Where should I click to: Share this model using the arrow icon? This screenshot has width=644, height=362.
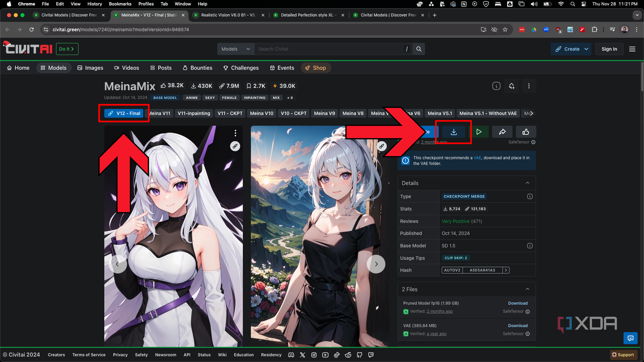(x=502, y=132)
